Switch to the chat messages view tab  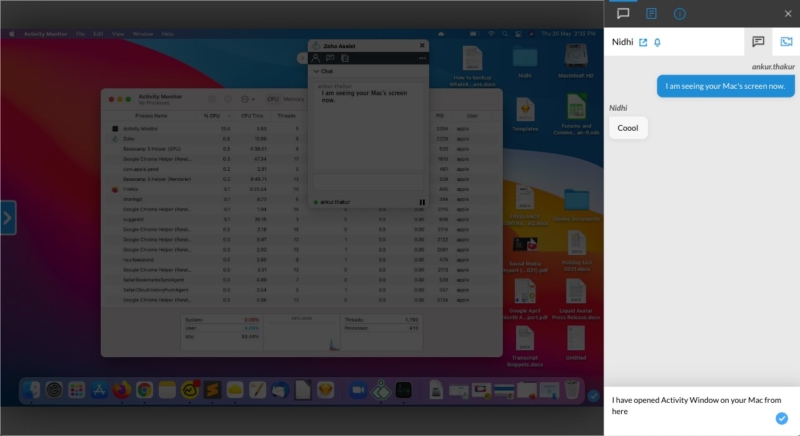click(758, 42)
